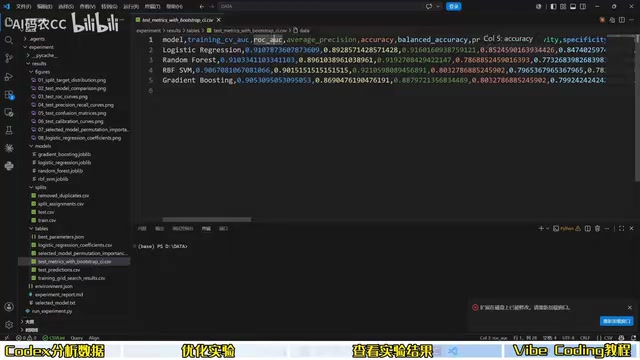Click the blue sign-in button in title bar
640x360 pixels.
coord(453,7)
